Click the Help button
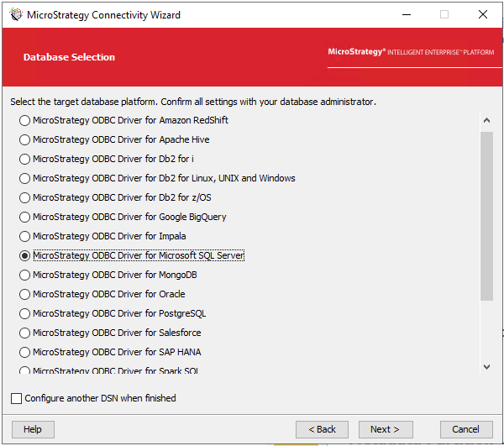 point(33,429)
